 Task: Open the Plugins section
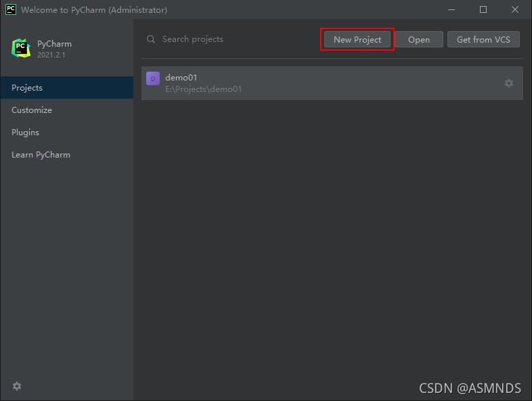click(x=67, y=132)
